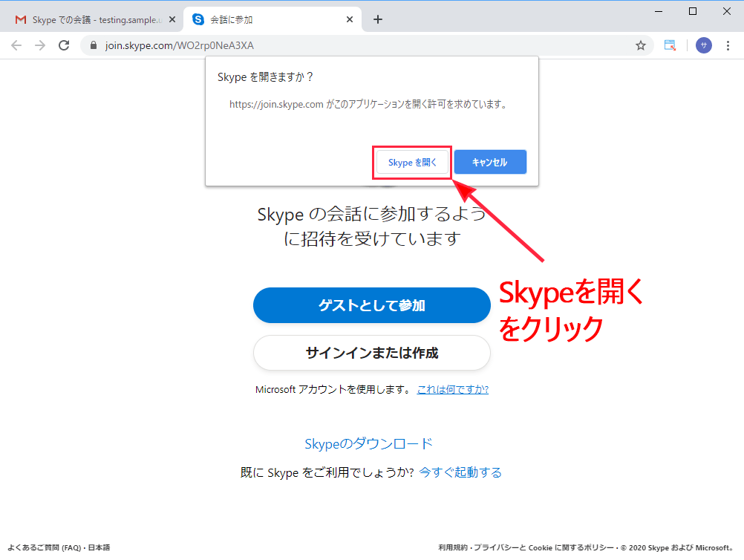Reload the current Skype page
Screen dimensions: 744x560
pyautogui.click(x=65, y=45)
